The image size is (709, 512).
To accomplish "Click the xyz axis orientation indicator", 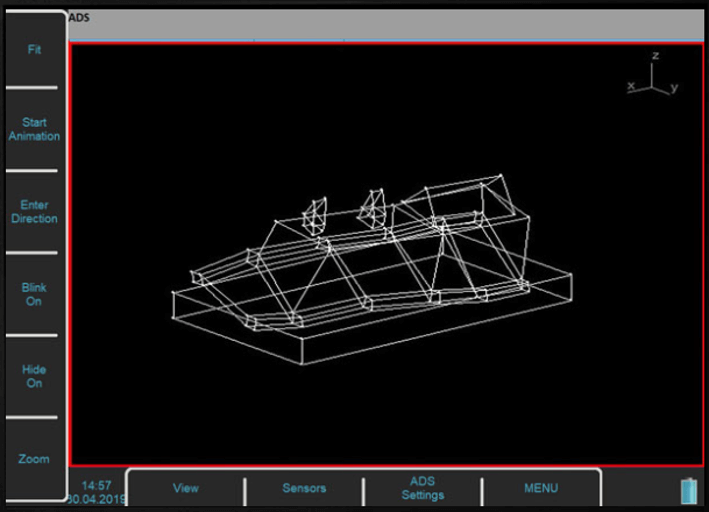I will point(653,74).
